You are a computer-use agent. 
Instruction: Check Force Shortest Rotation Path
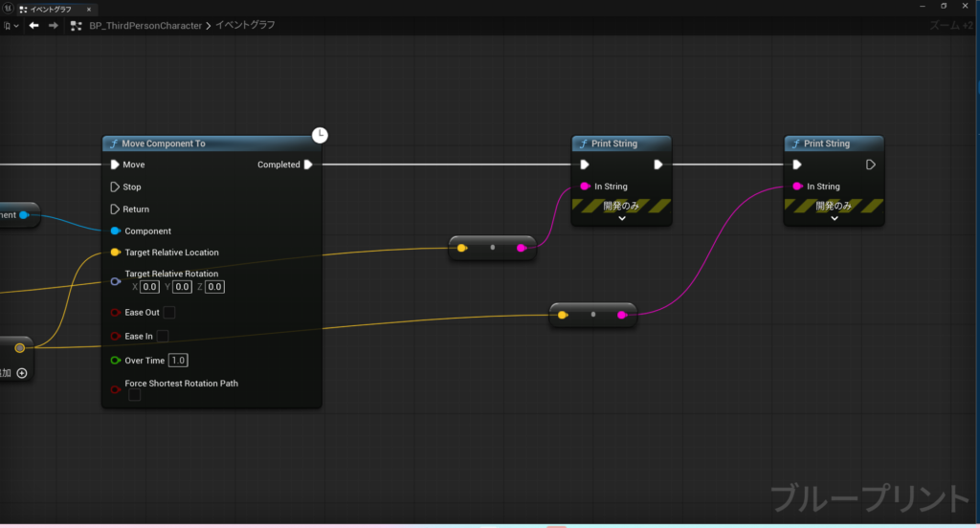click(x=134, y=396)
